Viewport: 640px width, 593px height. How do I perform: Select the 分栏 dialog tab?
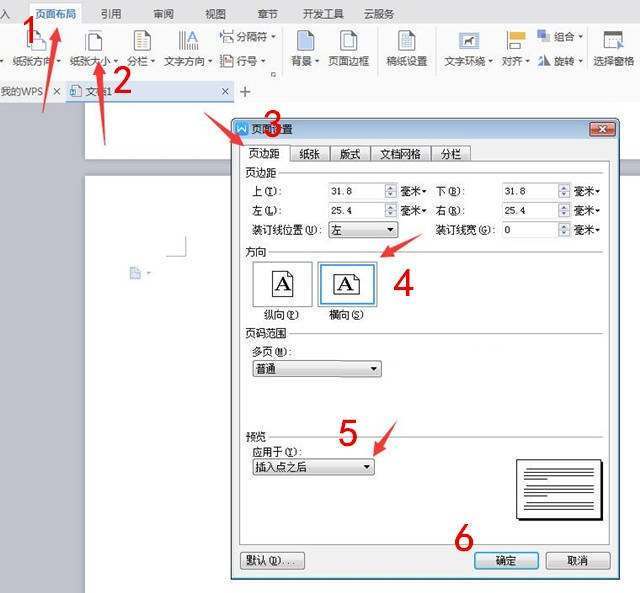[x=451, y=154]
